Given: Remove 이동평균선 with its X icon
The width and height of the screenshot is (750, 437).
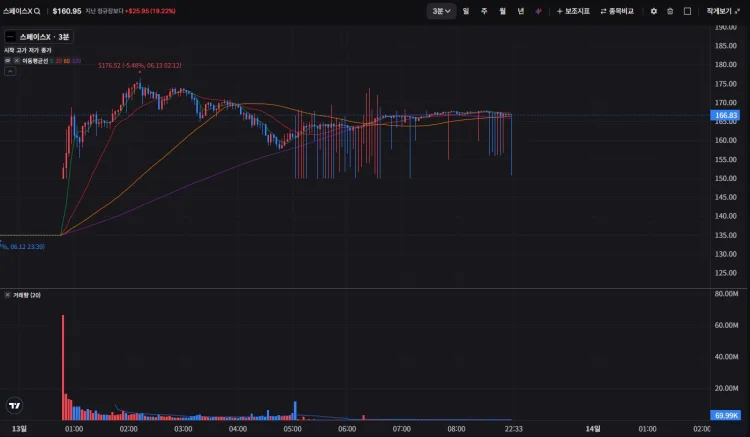Looking at the screenshot, I should (16, 61).
